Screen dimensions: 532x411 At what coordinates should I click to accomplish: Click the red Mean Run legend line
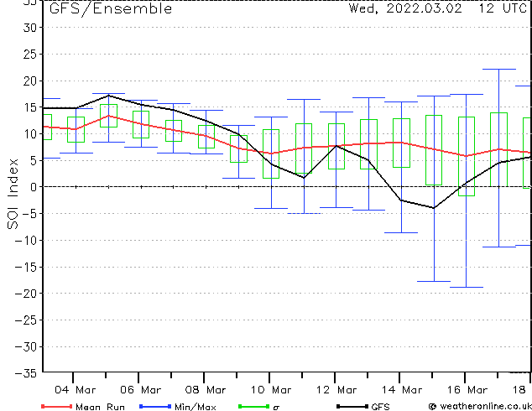click(x=56, y=406)
